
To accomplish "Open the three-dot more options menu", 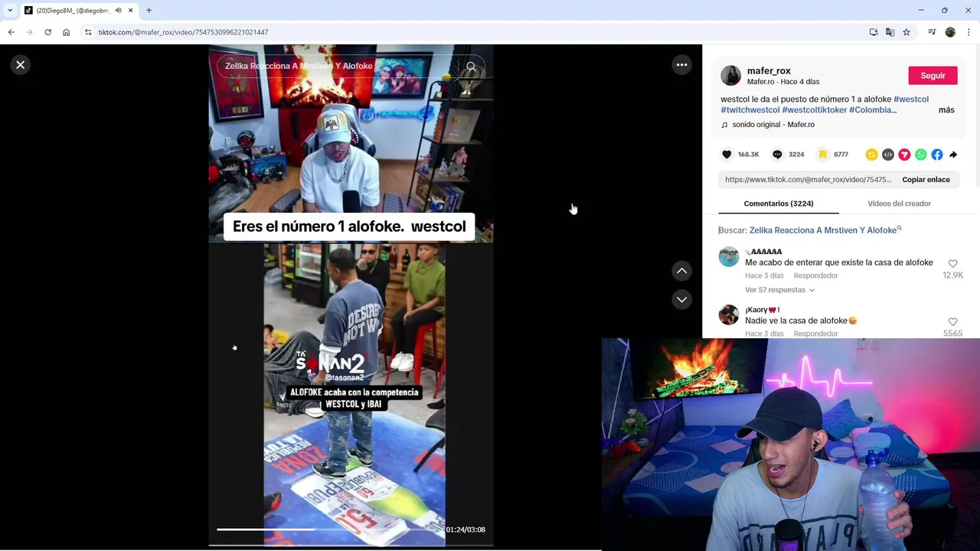I will 681,65.
